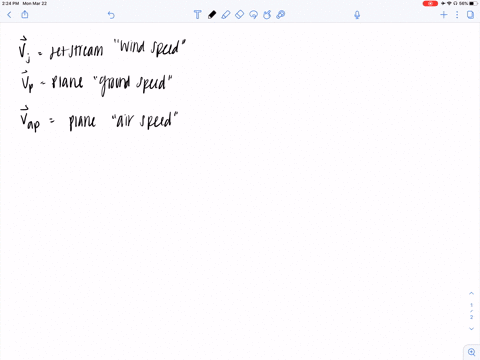Screen dimensions: 480x360
Task: Tap handwritten word "jetstream"
Action: (76, 51)
